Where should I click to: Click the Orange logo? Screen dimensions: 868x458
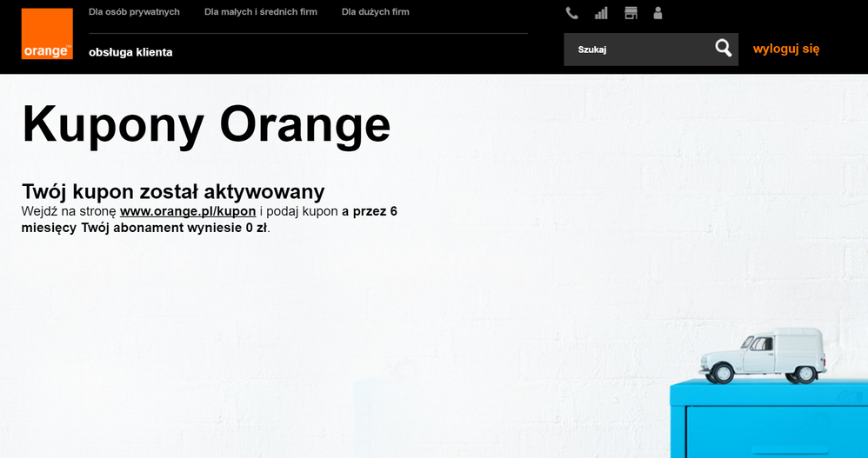pyautogui.click(x=47, y=34)
